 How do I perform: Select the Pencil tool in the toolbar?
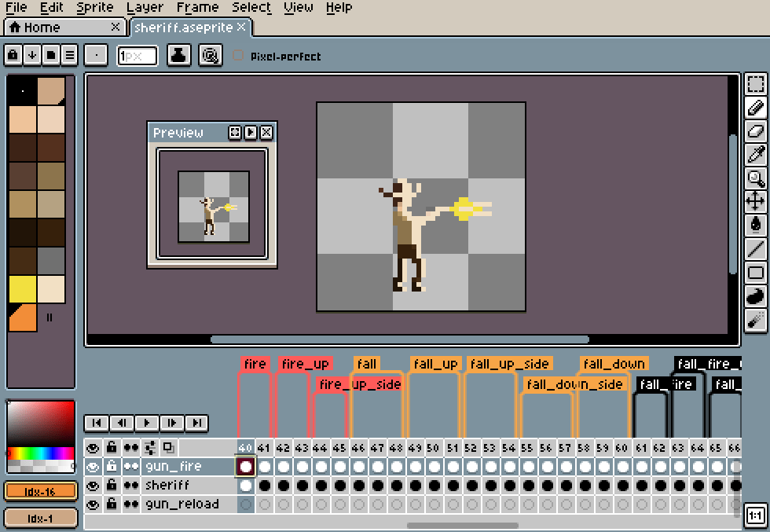click(755, 108)
